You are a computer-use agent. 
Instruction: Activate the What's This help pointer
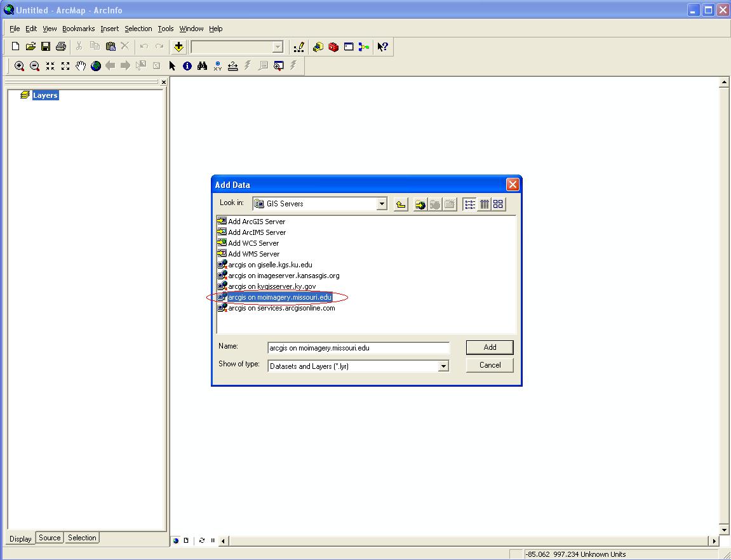click(x=383, y=46)
